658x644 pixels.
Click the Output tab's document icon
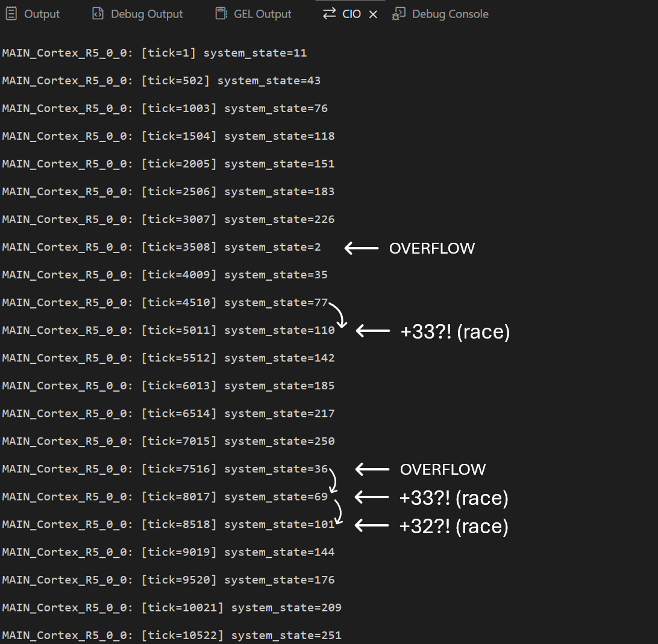(11, 14)
